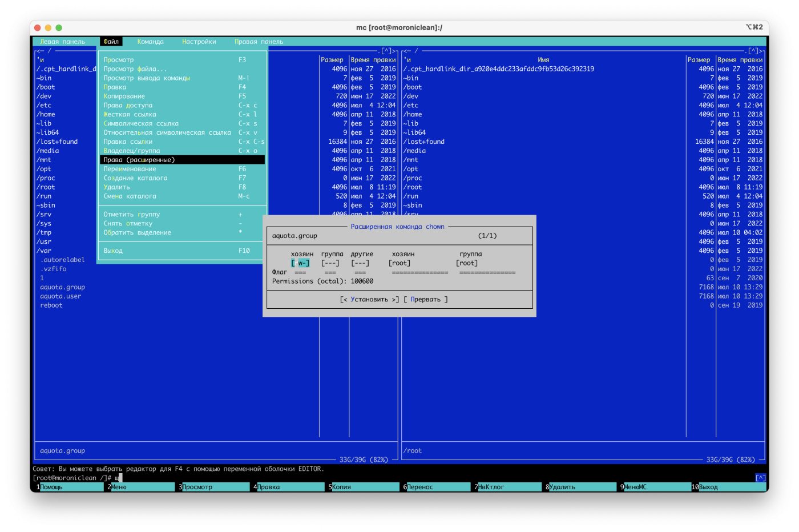Click the right panel [^] history arrow
799x532 pixels.
tap(753, 51)
